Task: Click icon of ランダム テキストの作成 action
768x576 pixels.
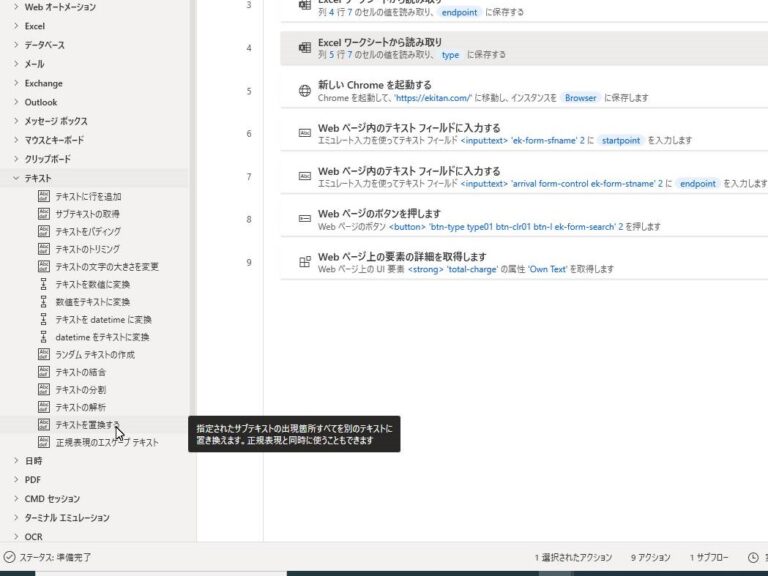Action: (44, 354)
